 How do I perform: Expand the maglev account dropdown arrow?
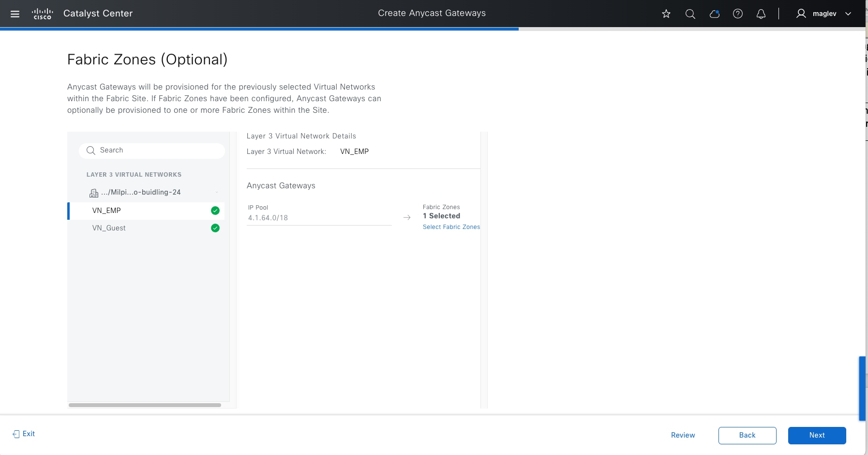(x=848, y=14)
